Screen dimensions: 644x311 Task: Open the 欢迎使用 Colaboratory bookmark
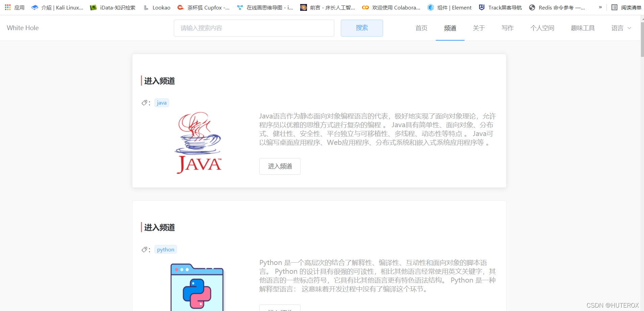(391, 7)
